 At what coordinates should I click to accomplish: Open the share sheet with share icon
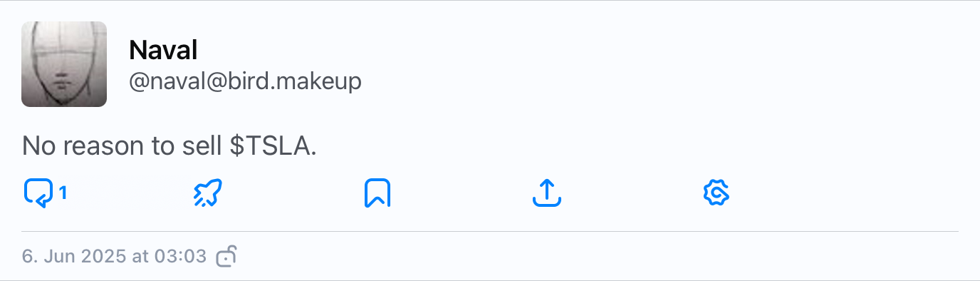click(547, 193)
